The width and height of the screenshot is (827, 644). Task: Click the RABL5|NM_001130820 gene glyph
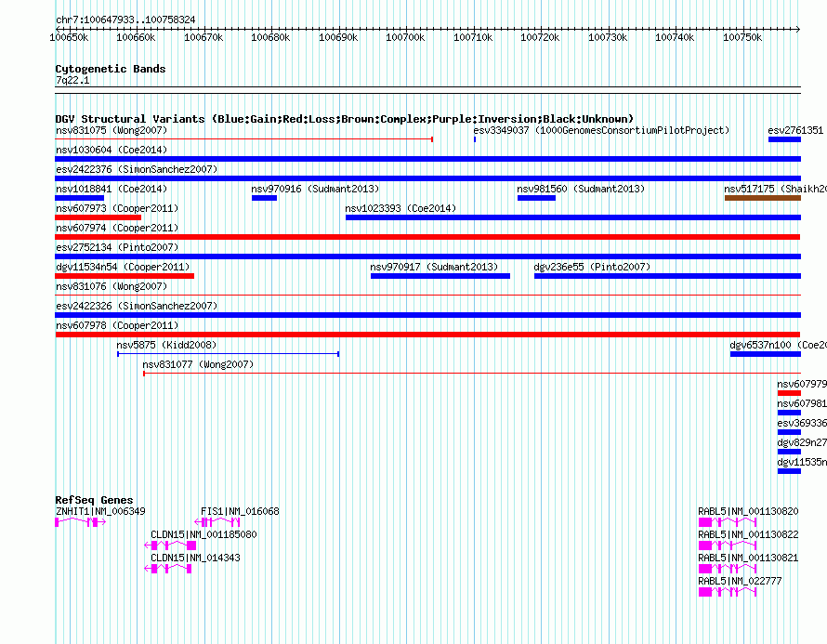728,522
